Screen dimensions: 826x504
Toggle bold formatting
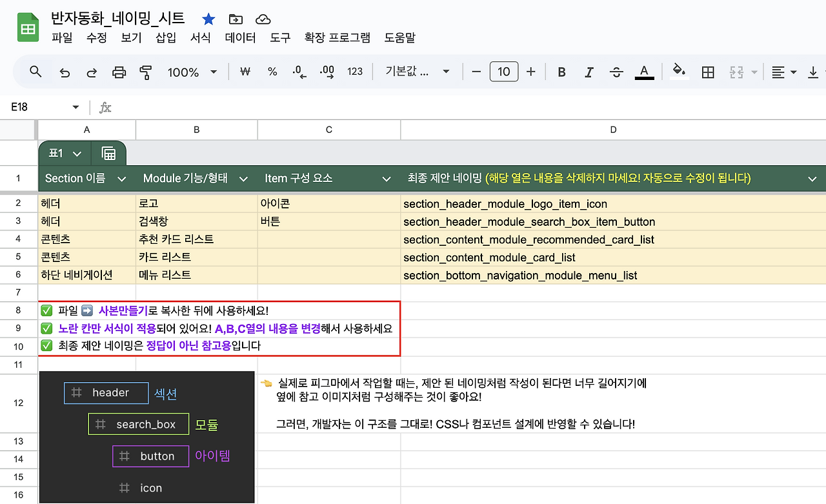pos(561,72)
